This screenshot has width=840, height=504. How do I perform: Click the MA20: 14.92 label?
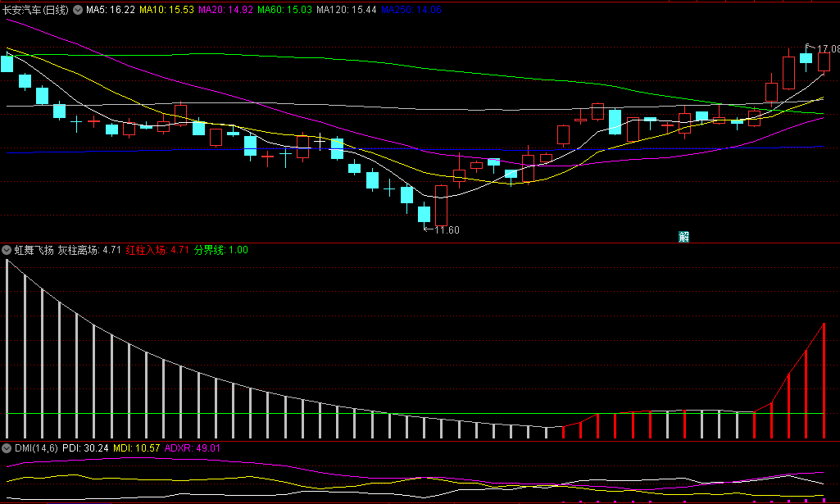(225, 10)
